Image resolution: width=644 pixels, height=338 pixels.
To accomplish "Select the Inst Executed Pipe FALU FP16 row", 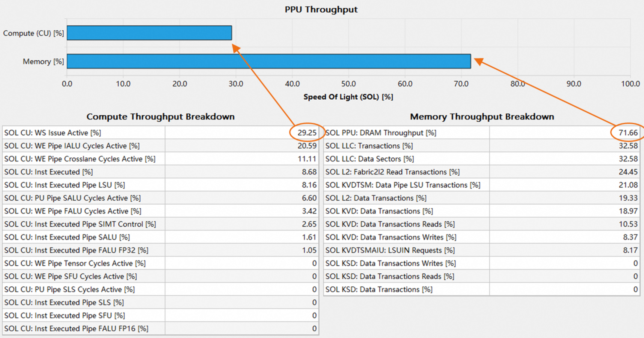I will (x=76, y=329).
